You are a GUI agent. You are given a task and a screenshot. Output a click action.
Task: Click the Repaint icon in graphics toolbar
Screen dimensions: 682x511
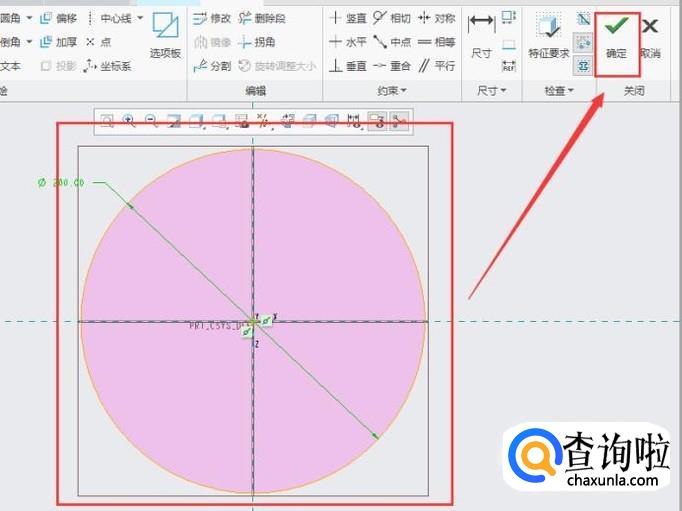click(x=174, y=120)
